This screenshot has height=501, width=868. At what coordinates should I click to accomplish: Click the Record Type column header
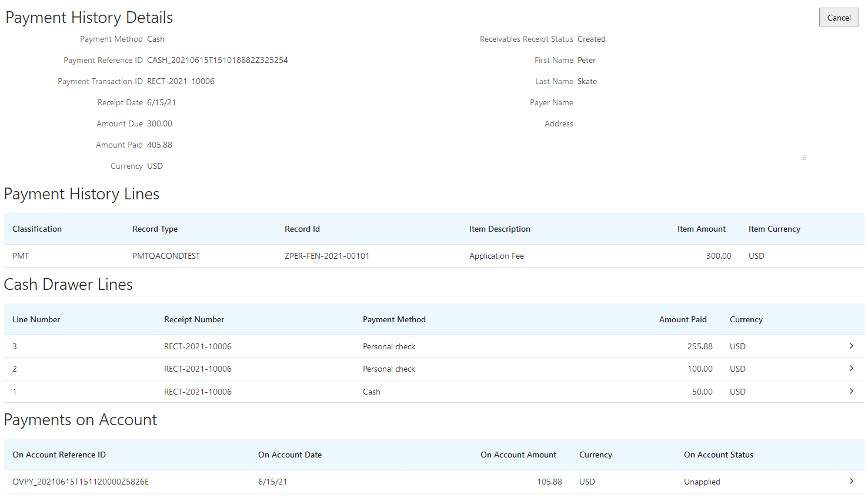155,229
